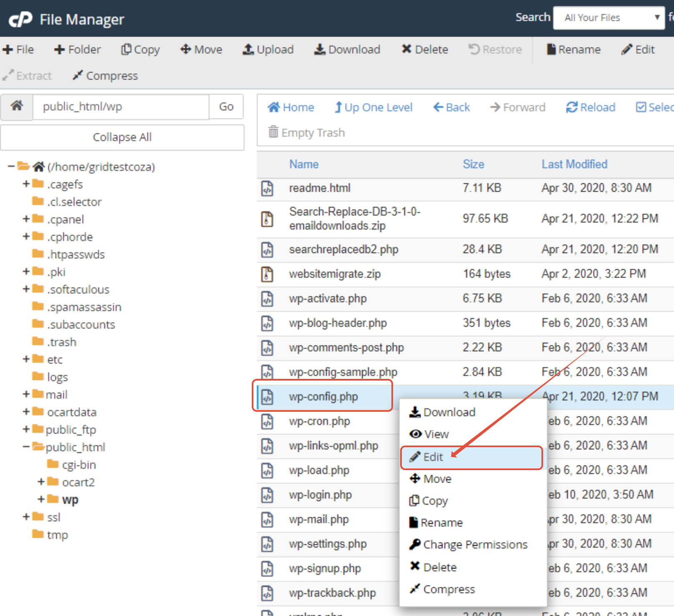Click the toolbar Compress button

105,76
